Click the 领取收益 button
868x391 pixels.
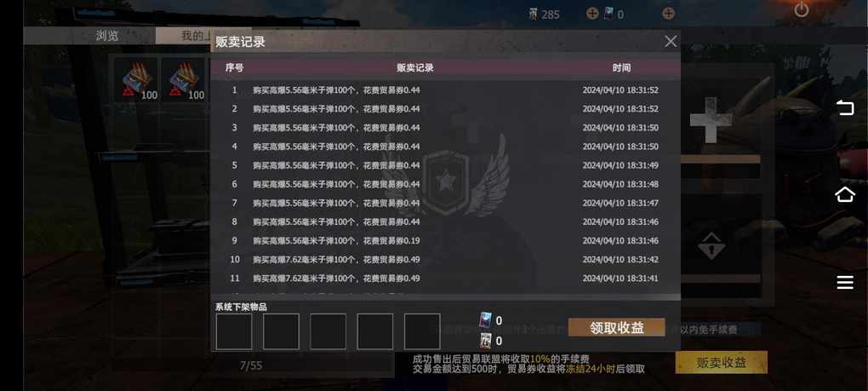coord(616,327)
